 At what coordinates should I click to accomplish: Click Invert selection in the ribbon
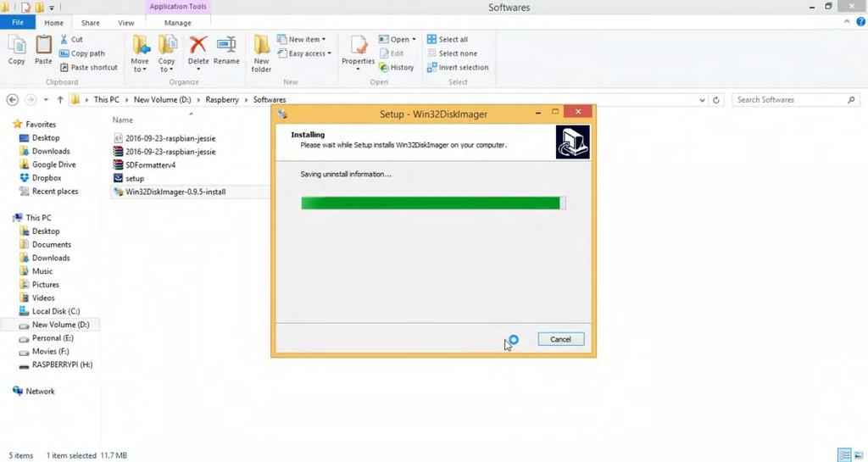point(458,67)
